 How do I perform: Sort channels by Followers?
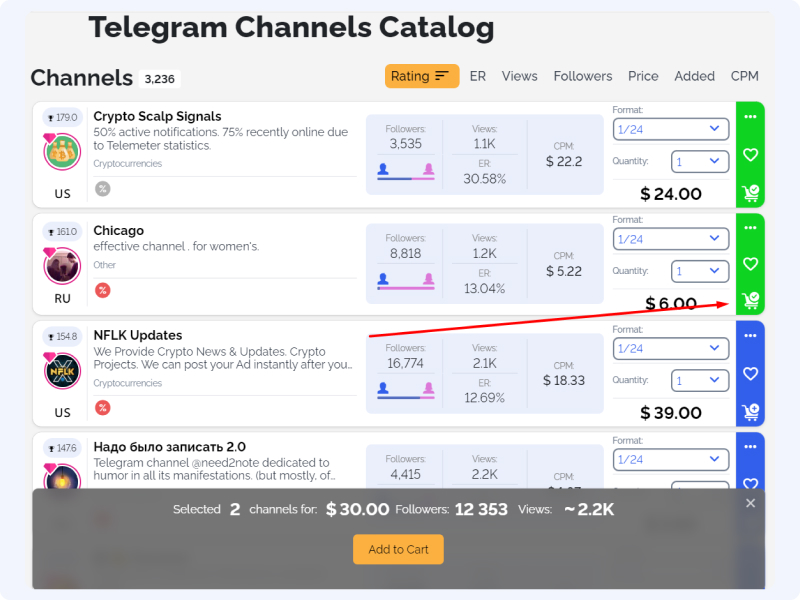[583, 76]
